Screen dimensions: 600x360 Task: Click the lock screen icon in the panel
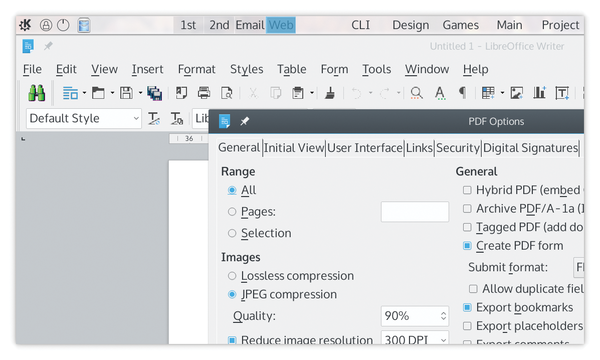[46, 25]
